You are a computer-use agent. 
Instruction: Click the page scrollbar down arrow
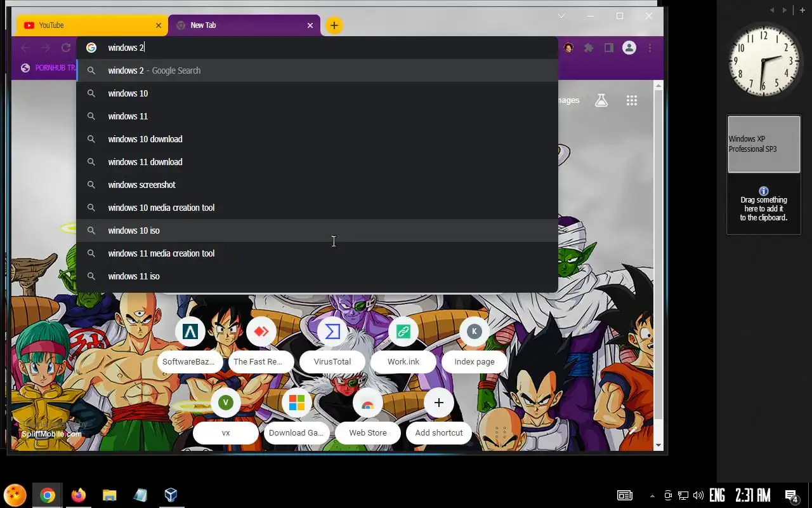pyautogui.click(x=658, y=445)
